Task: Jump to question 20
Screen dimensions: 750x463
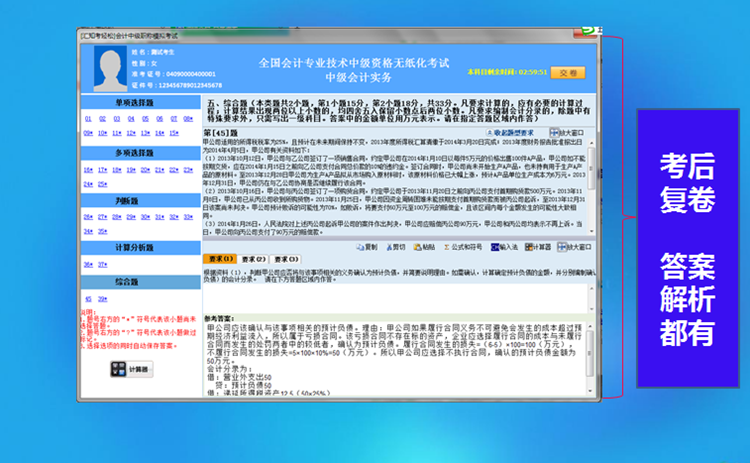Action: tap(145, 170)
